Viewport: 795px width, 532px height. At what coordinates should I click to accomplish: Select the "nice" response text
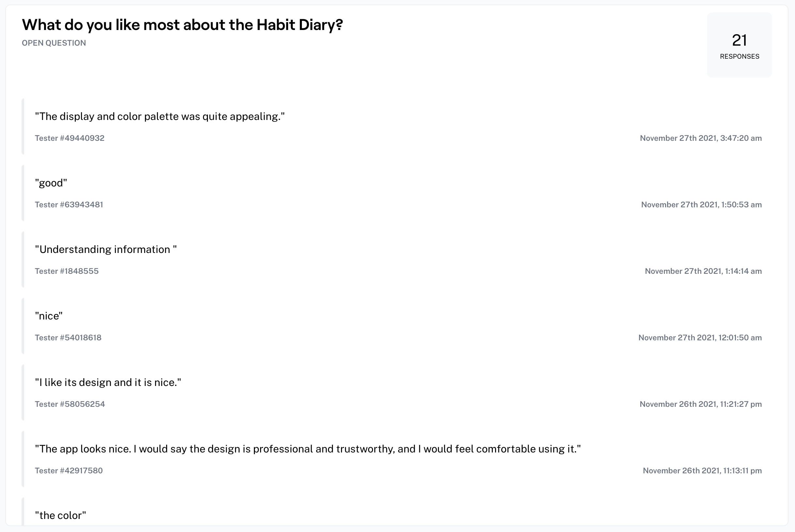[49, 316]
